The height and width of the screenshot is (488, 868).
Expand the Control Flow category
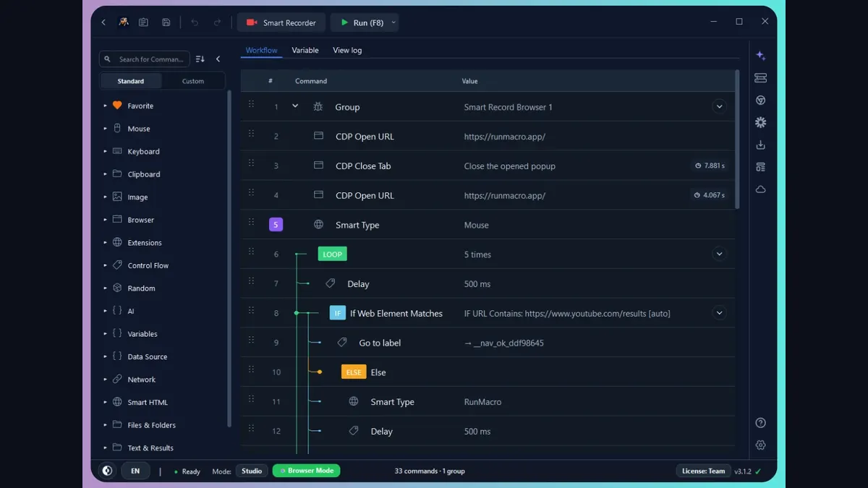tap(106, 265)
